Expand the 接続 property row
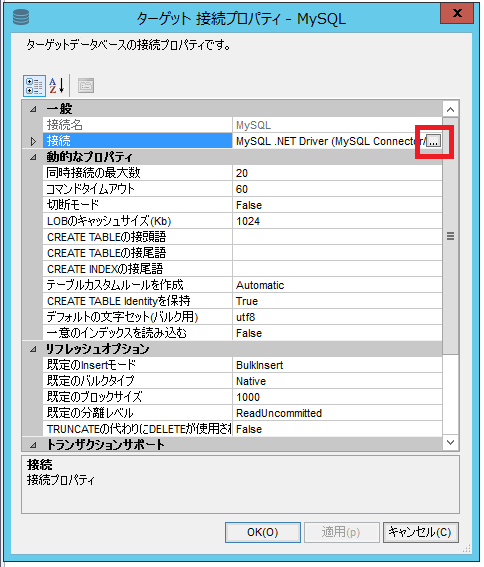 tap(33, 141)
